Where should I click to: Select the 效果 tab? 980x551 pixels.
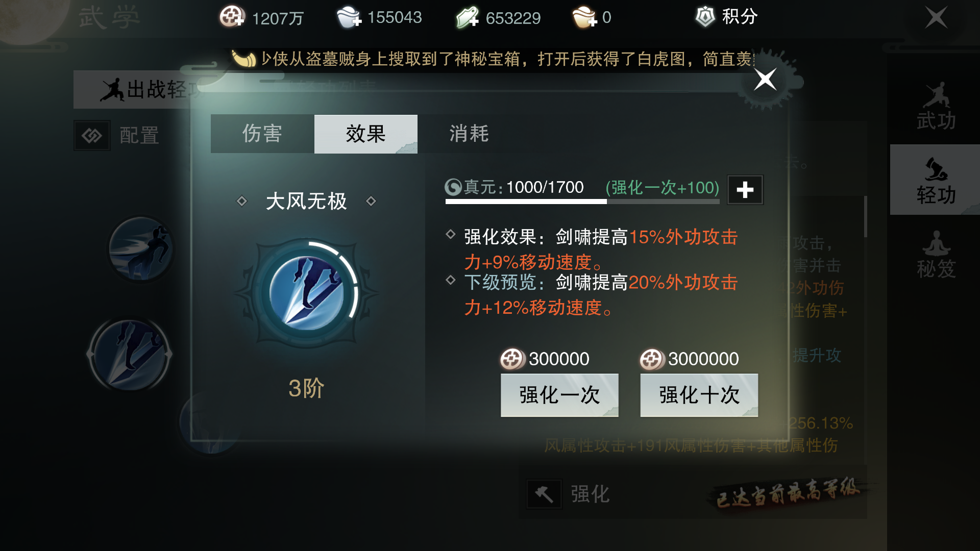click(366, 134)
